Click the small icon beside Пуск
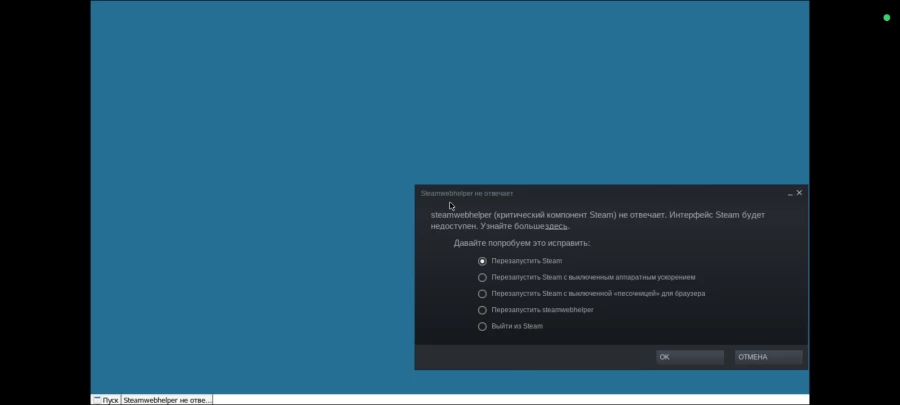The image size is (900, 405). 97,399
